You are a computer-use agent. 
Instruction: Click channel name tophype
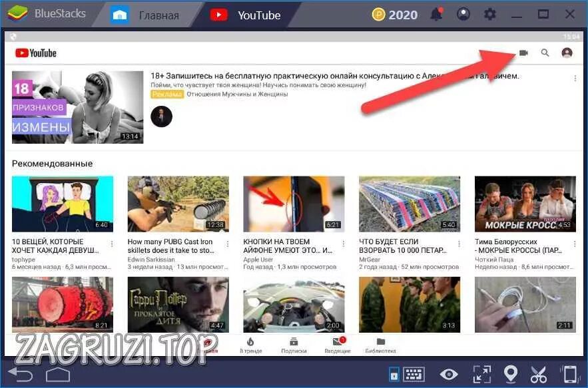[23, 260]
